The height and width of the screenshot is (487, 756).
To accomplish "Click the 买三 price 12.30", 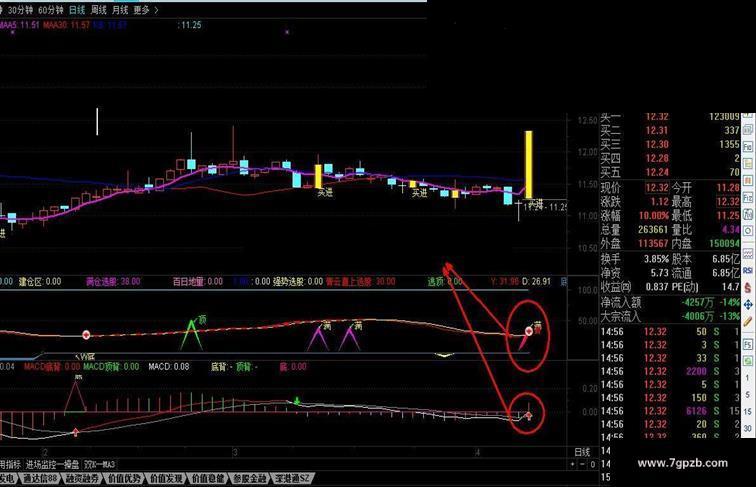I will 657,144.
